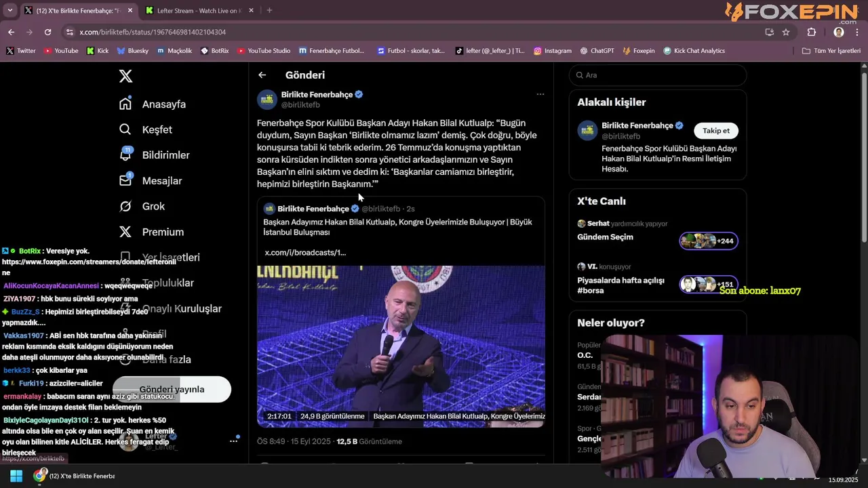Open the Fenerbahçe Futbol bookmark
The image size is (868, 488).
[x=331, y=51]
